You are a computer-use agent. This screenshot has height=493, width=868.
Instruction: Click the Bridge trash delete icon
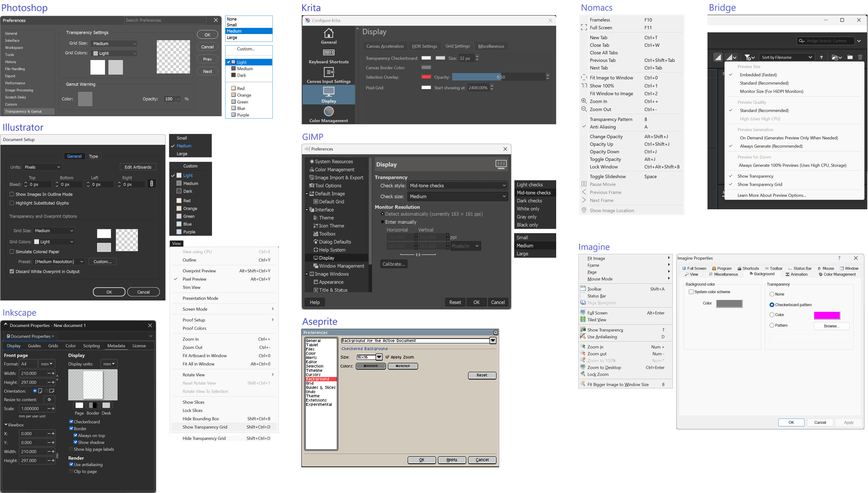click(x=860, y=57)
